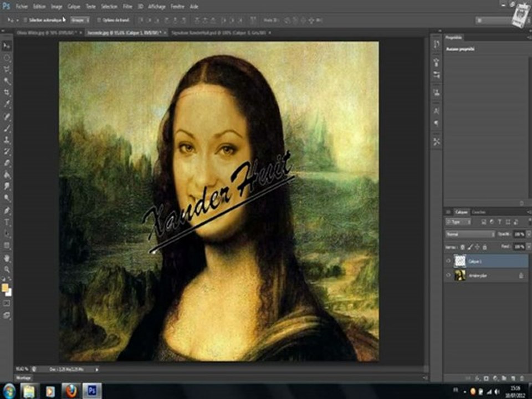Open the tool preset picker arrow

click(17, 21)
